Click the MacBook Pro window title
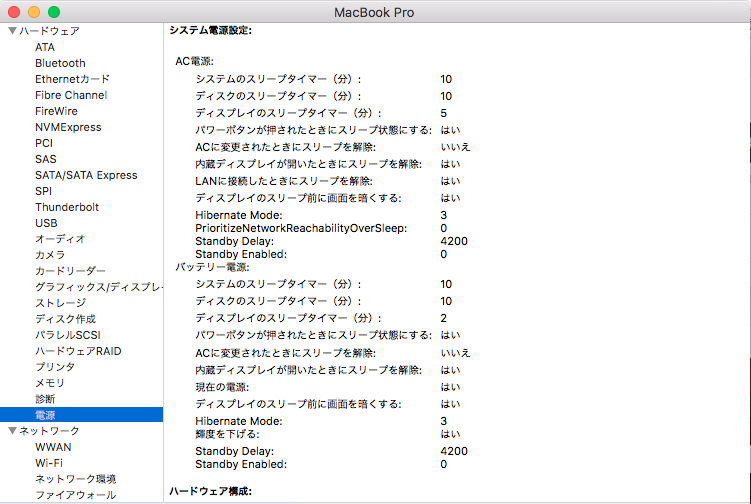The width and height of the screenshot is (751, 504). click(374, 12)
